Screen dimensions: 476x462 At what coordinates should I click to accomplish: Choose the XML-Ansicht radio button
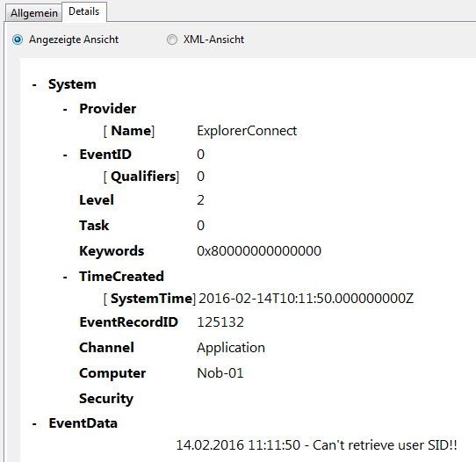pos(172,40)
